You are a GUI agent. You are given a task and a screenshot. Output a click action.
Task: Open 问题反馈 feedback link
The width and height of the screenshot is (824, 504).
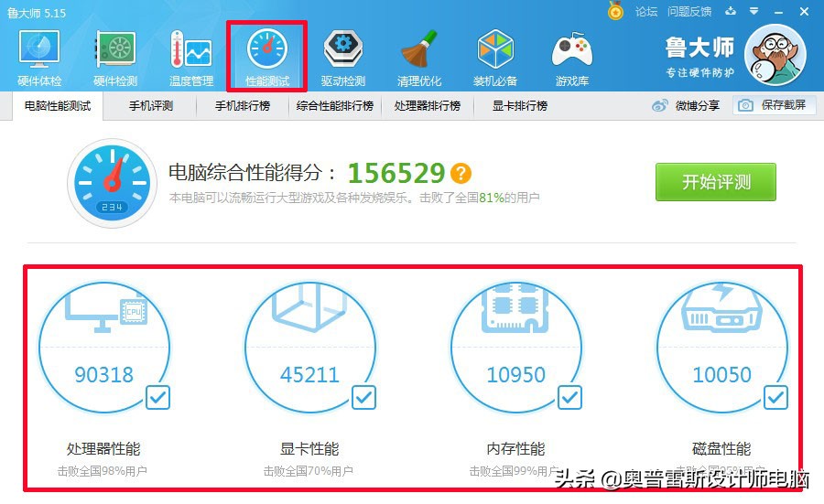pyautogui.click(x=689, y=12)
